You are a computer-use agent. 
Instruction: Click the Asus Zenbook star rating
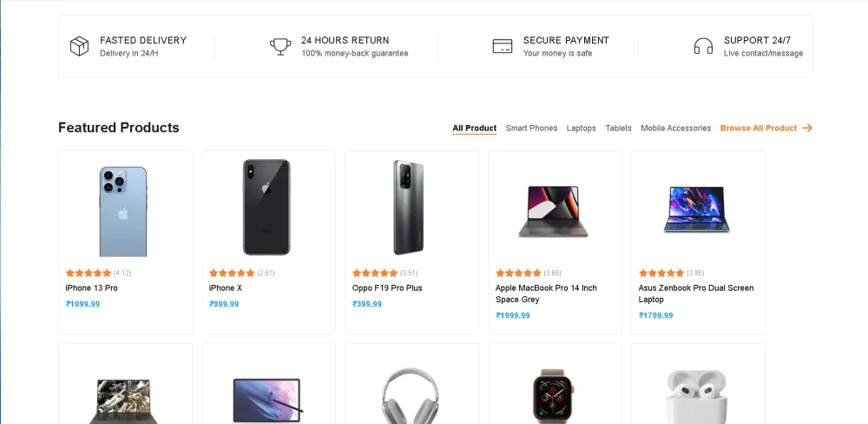[661, 273]
